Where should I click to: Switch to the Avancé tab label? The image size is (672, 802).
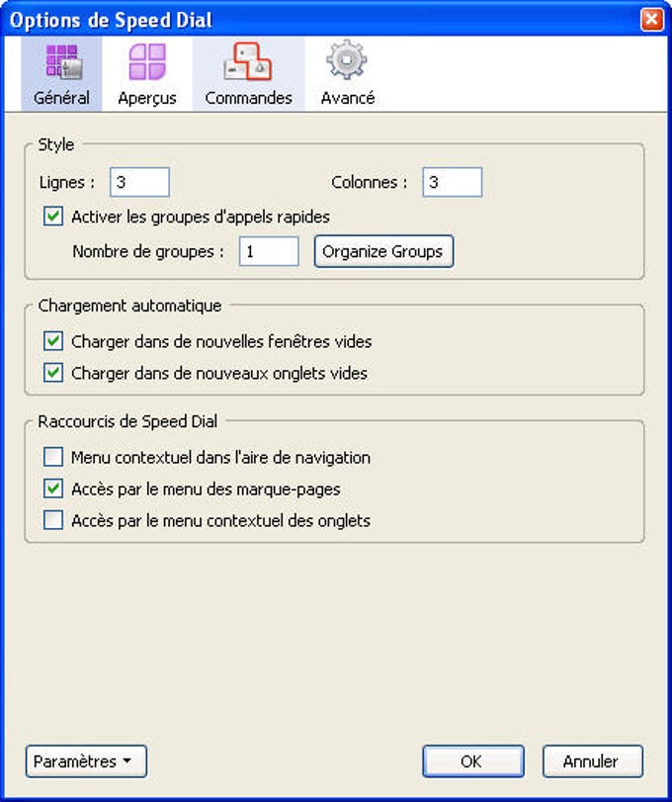tap(348, 98)
